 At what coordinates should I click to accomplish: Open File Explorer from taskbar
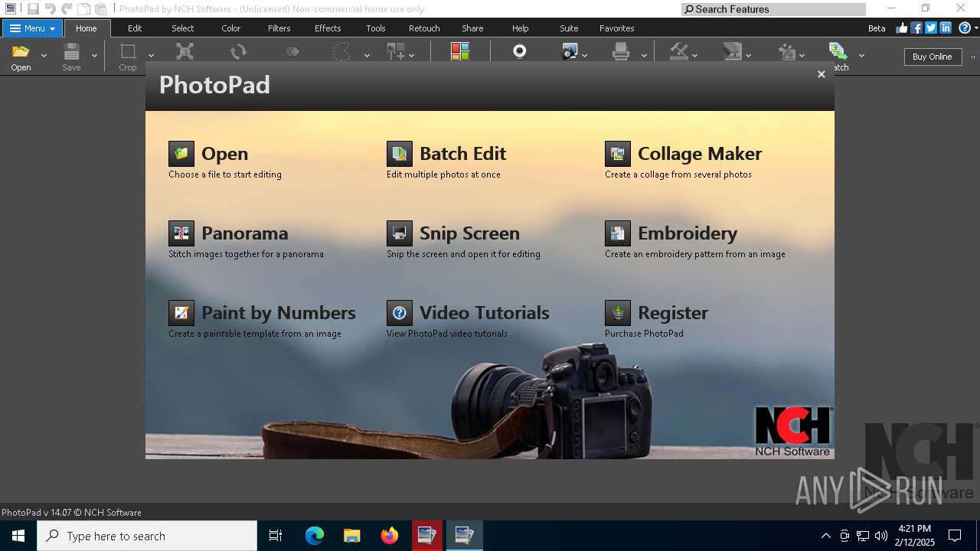tap(352, 536)
